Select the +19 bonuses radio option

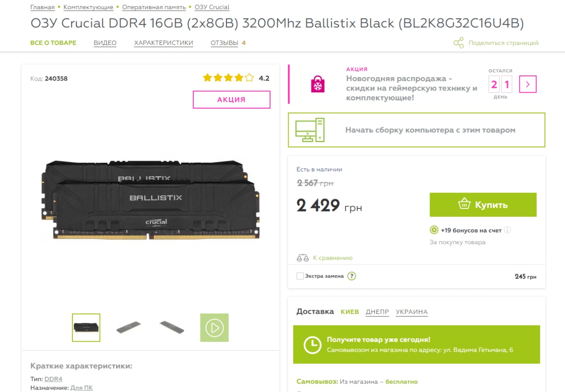pyautogui.click(x=433, y=230)
